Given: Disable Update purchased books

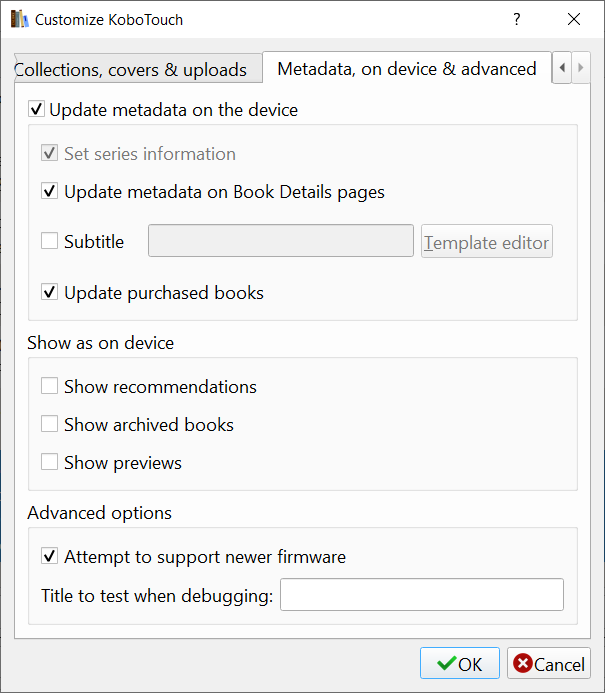Looking at the screenshot, I should tap(50, 293).
